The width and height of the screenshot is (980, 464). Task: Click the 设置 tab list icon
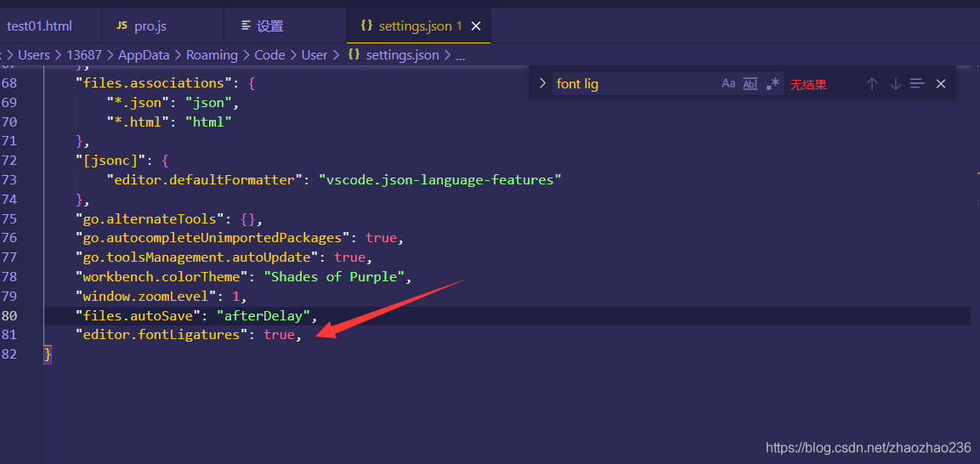click(246, 26)
